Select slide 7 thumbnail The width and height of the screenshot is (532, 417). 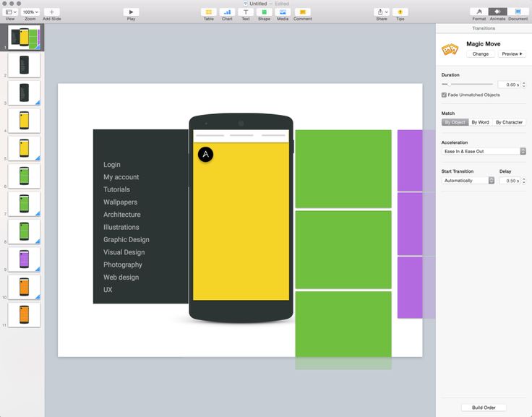pos(24,204)
